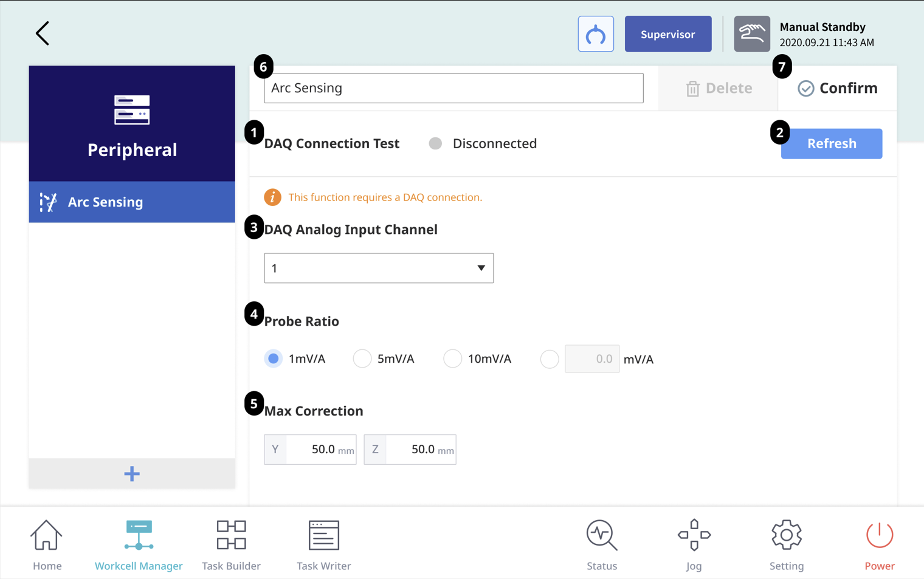924x579 pixels.
Task: Click the Manual Standby hand icon
Action: tap(751, 34)
